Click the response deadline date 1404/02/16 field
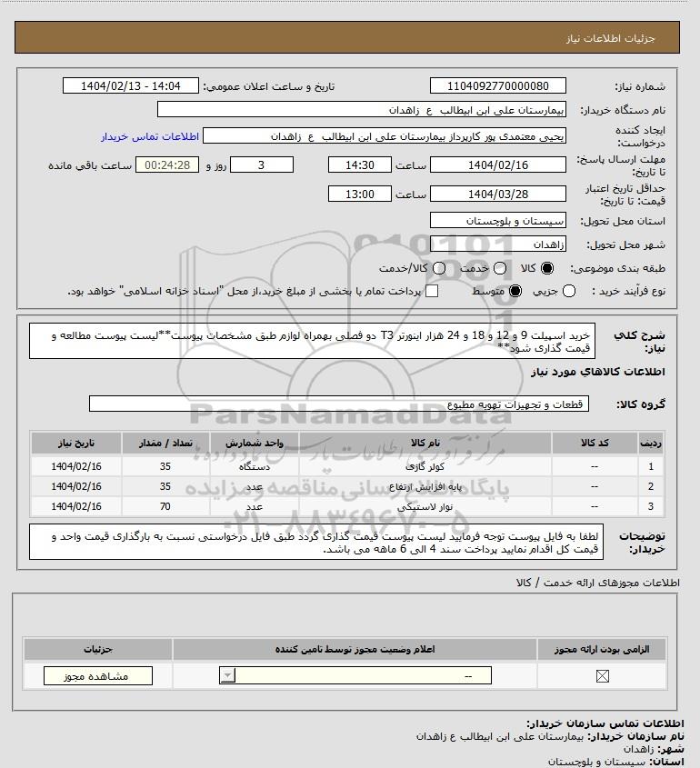This screenshot has width=700, height=768. (497, 165)
